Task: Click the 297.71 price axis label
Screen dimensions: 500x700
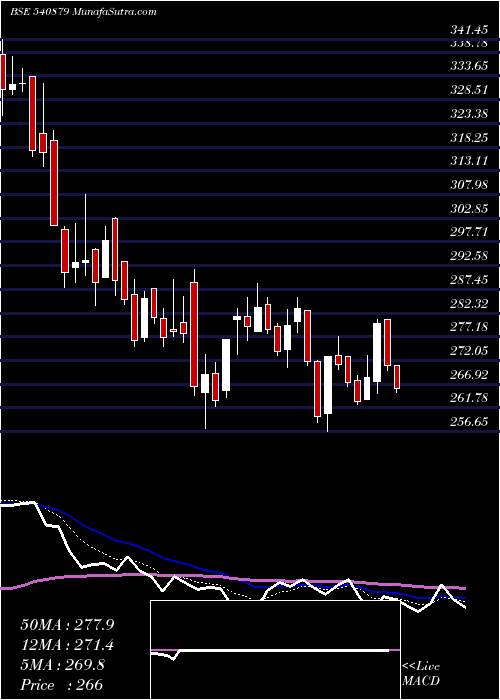Action: (468, 233)
